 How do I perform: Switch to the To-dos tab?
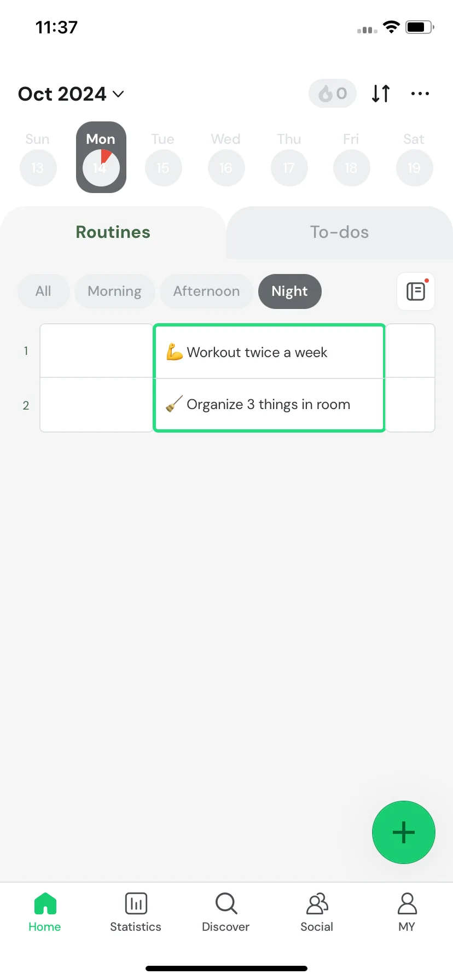click(340, 232)
